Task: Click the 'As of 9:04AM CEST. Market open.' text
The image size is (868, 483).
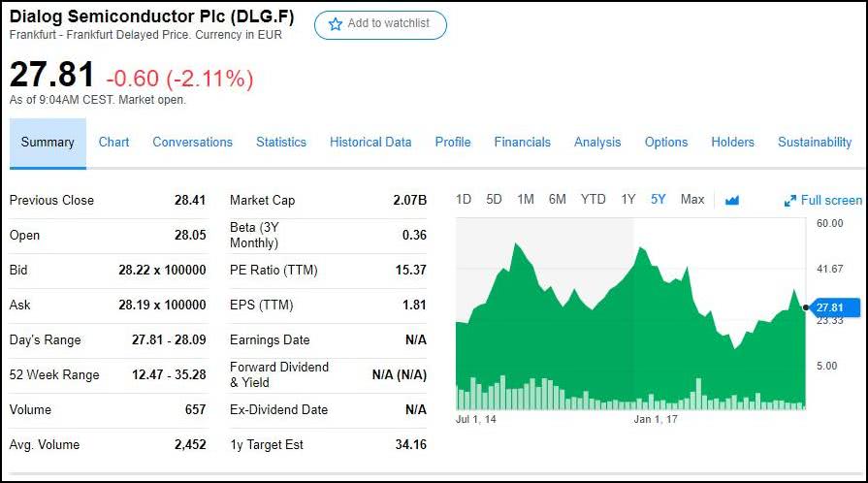Action: point(97,100)
